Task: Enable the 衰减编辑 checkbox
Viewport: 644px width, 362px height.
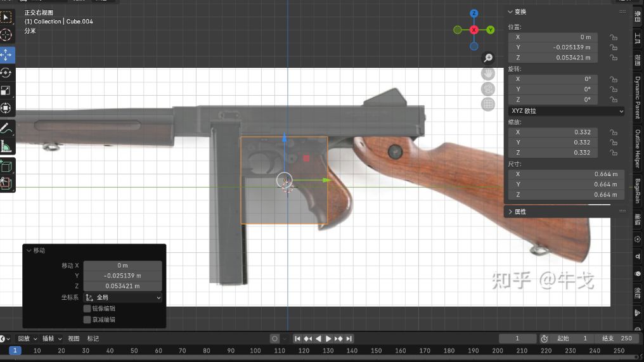Action: [x=87, y=320]
